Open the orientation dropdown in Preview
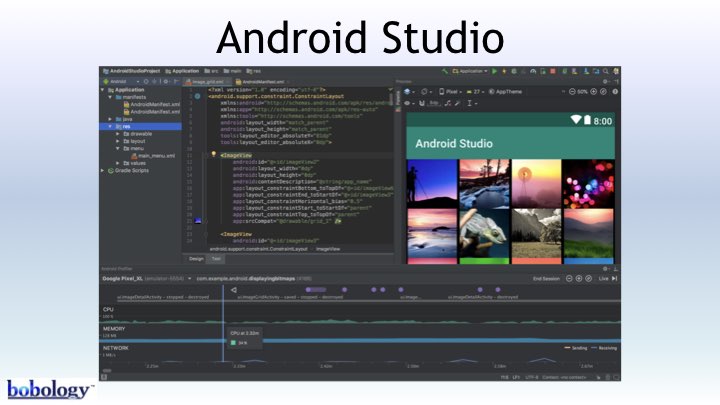The width and height of the screenshot is (720, 405). click(x=426, y=91)
